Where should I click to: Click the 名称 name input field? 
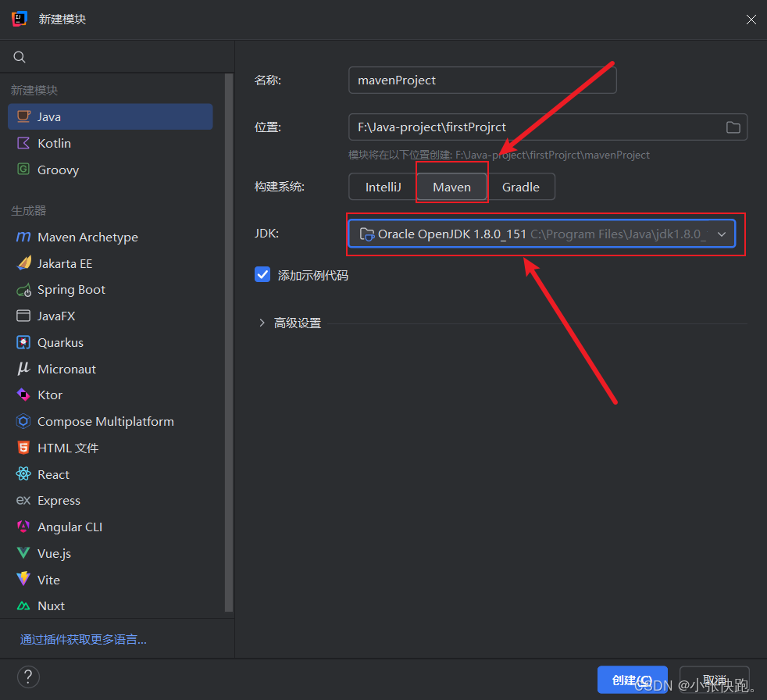483,80
